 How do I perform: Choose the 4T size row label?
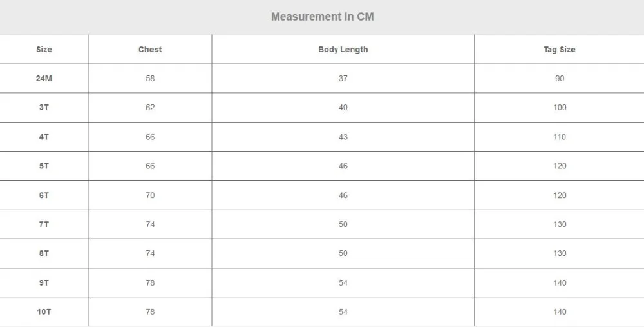(44, 137)
